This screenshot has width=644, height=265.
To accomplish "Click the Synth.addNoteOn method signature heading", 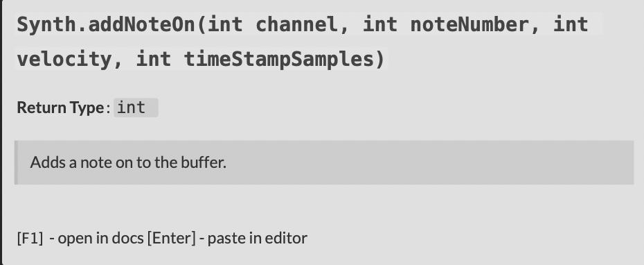I will tap(303, 42).
